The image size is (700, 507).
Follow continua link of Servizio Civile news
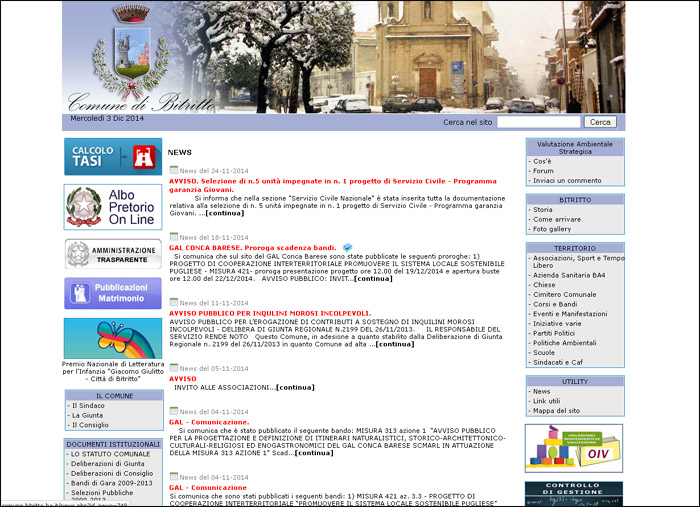point(225,213)
